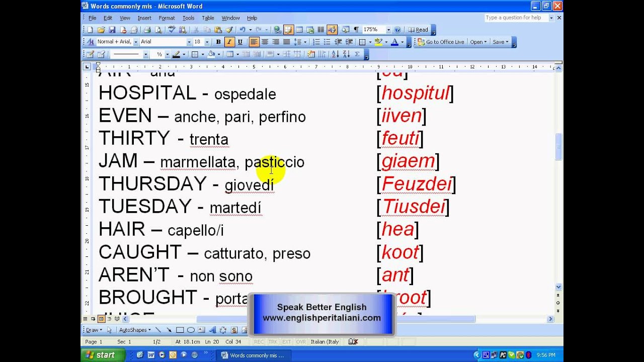Open Print Preview from the toolbar

point(158,30)
